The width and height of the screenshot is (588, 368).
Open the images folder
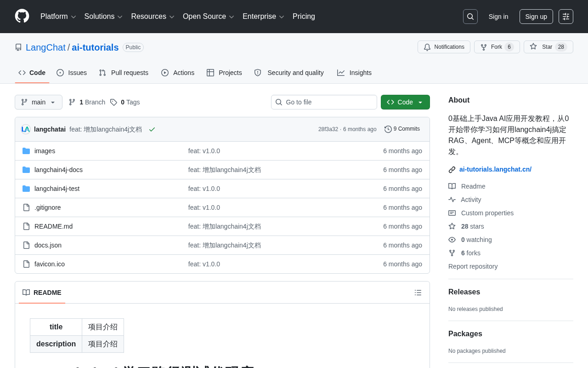45,151
